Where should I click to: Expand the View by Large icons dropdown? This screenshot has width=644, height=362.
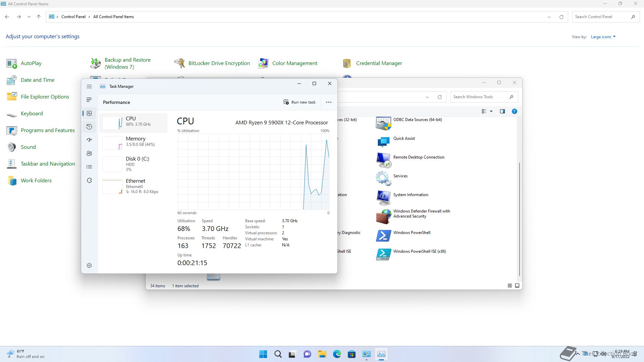click(x=603, y=37)
